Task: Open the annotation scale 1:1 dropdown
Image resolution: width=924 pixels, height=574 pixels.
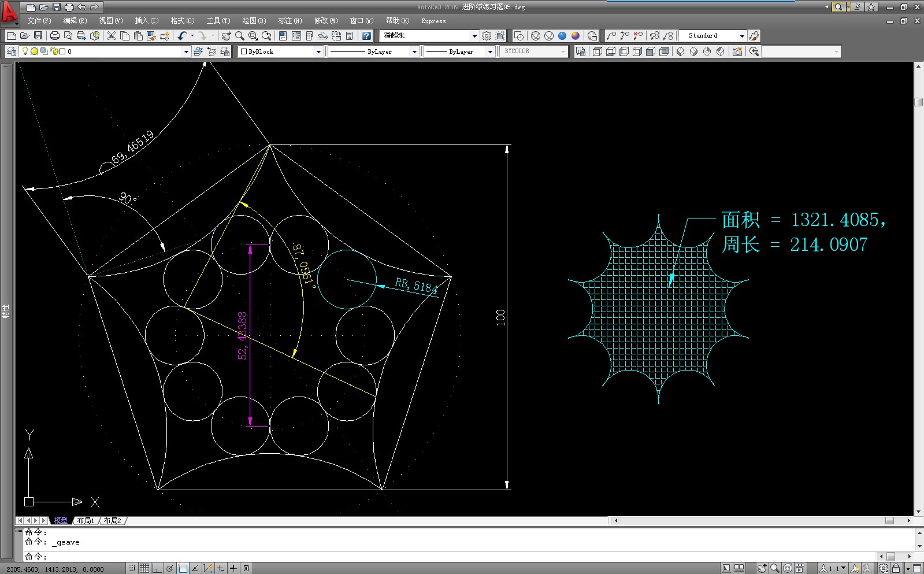Action: point(833,568)
